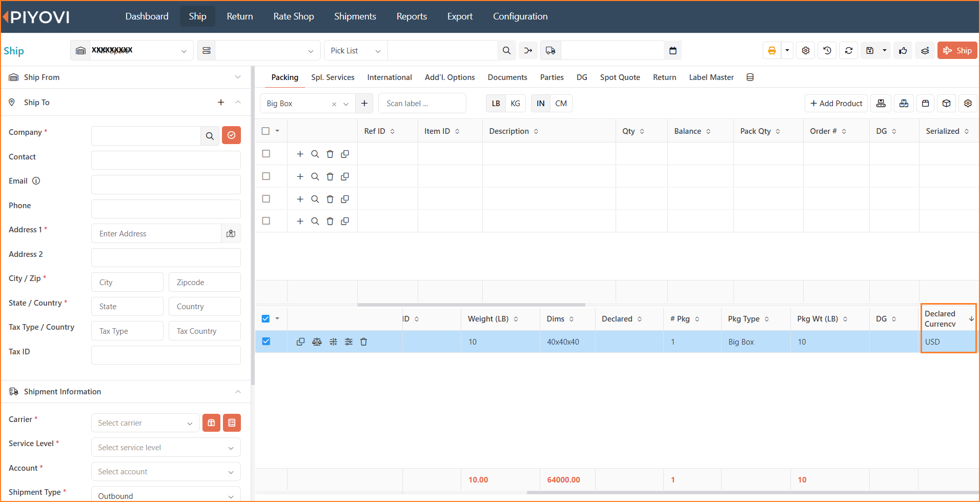Uncheck the Big Box package row checkbox
This screenshot has width=980, height=502.
coord(266,342)
